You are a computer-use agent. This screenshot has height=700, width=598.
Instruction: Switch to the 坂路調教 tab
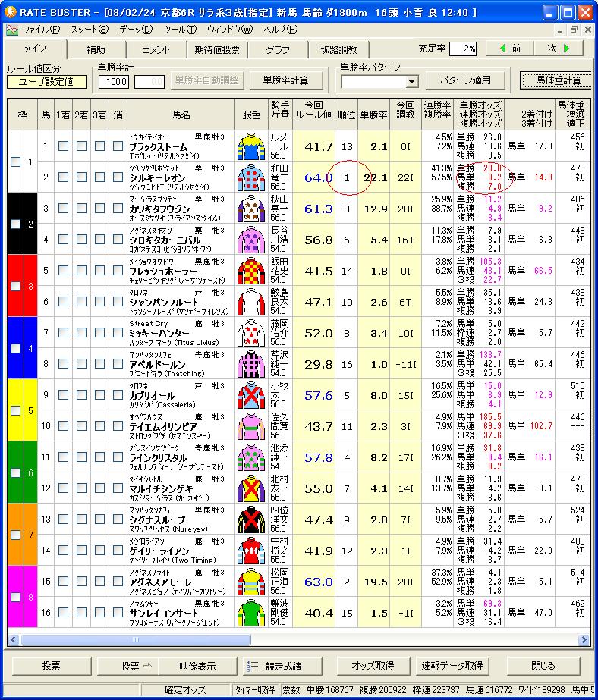[338, 49]
